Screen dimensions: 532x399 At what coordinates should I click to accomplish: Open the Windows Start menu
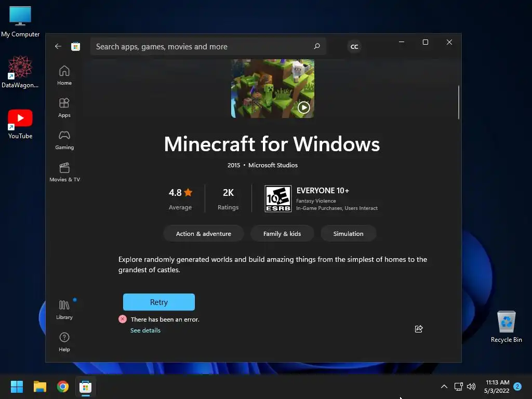pyautogui.click(x=17, y=387)
